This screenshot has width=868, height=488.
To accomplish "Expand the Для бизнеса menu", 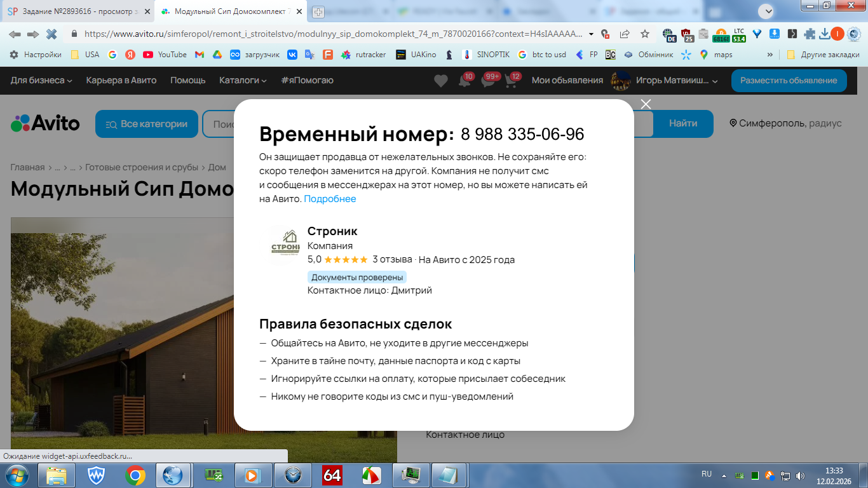I will coord(41,81).
